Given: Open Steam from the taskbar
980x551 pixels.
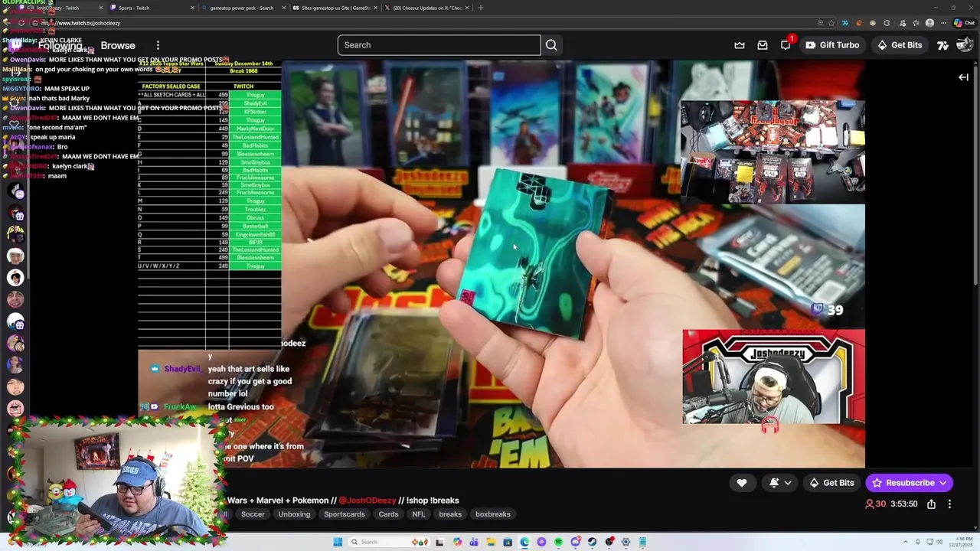Looking at the screenshot, I should pos(592,542).
